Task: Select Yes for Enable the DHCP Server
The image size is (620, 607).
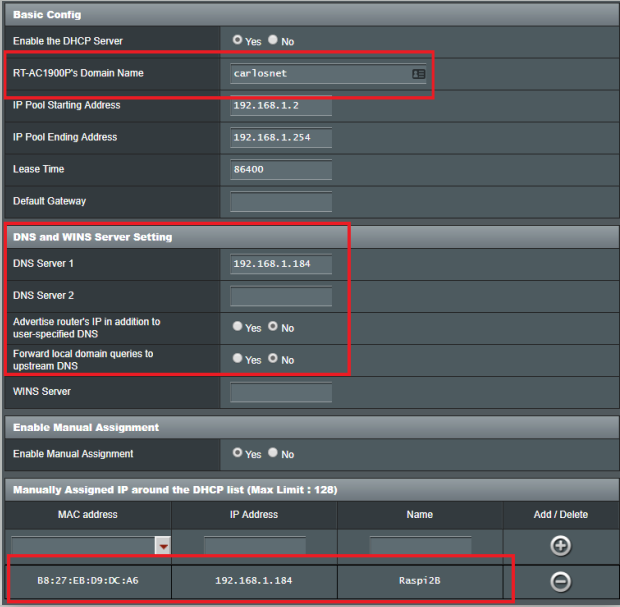Action: pyautogui.click(x=237, y=40)
